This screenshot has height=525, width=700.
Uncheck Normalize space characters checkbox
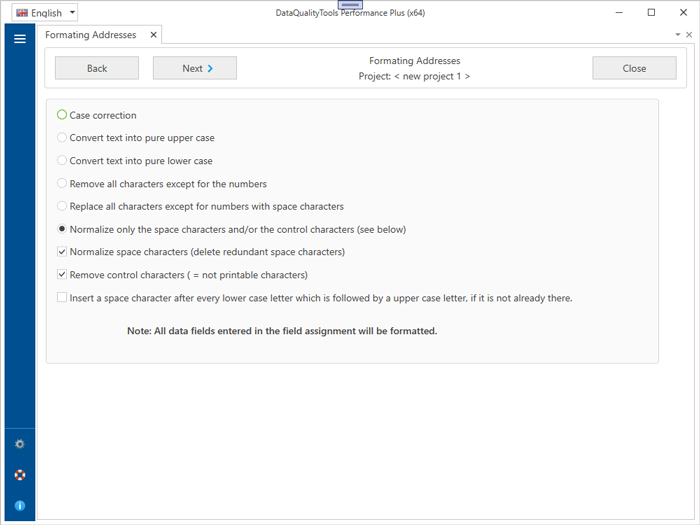[62, 252]
